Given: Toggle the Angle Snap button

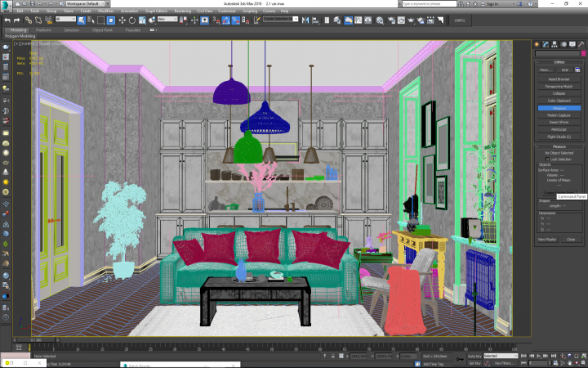Looking at the screenshot, I should click(225, 20).
